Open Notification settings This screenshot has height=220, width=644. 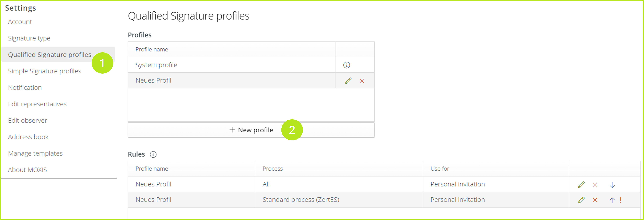point(25,87)
